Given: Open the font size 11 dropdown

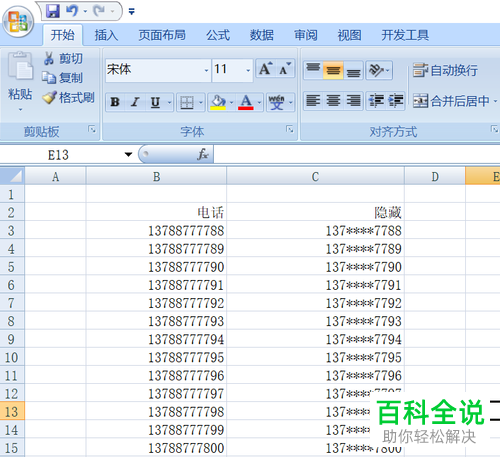Looking at the screenshot, I should tap(248, 70).
